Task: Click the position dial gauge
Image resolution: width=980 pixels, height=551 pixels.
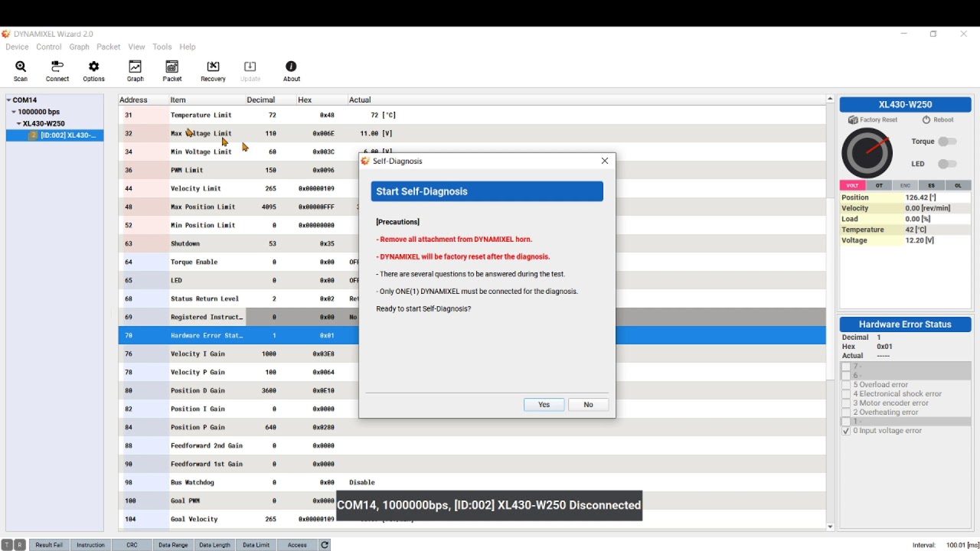Action: click(x=867, y=153)
